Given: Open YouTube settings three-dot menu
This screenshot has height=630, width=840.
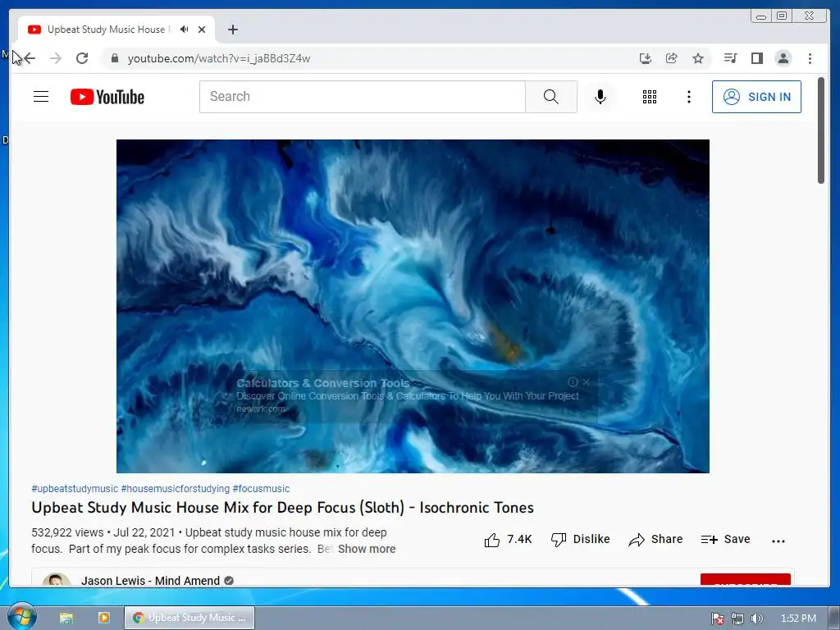Looking at the screenshot, I should point(689,97).
